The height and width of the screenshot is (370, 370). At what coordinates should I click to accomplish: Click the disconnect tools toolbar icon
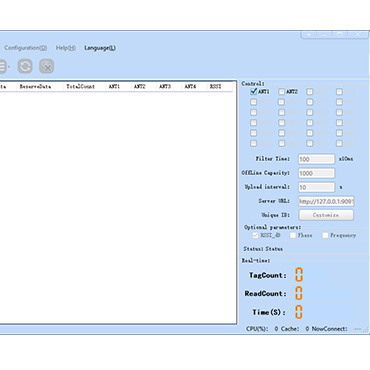(47, 66)
